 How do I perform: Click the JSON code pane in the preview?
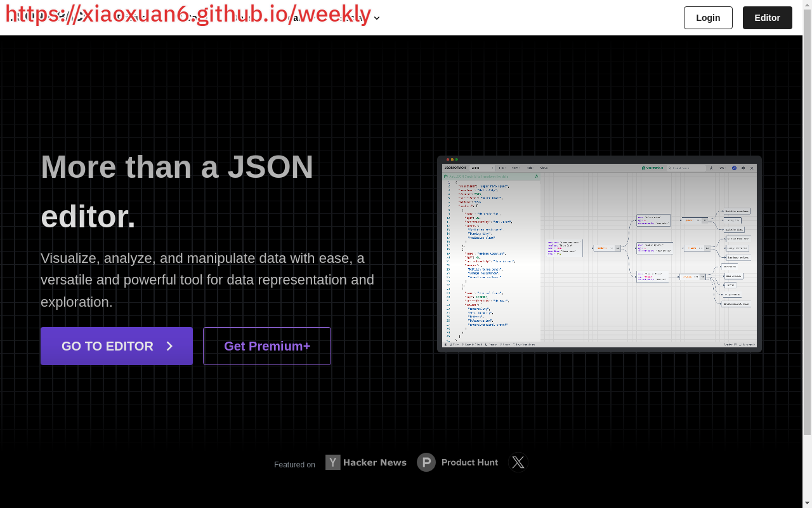[491, 260]
